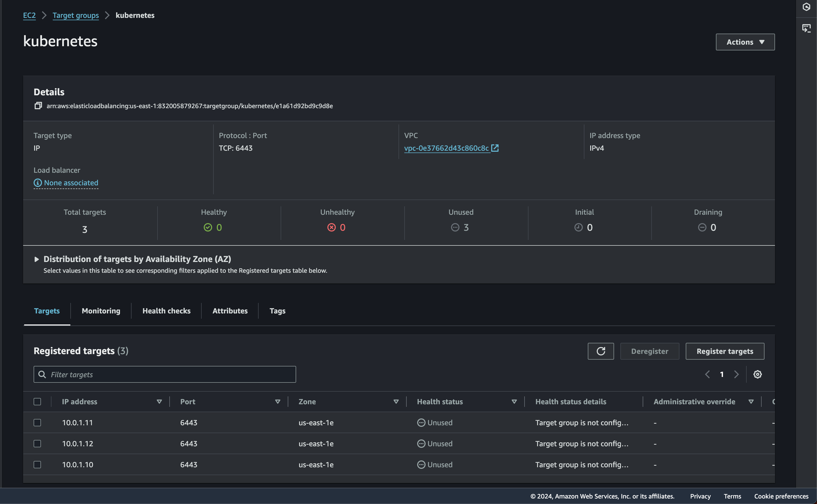This screenshot has height=504, width=817.
Task: Refresh the registered targets list
Action: coord(601,351)
